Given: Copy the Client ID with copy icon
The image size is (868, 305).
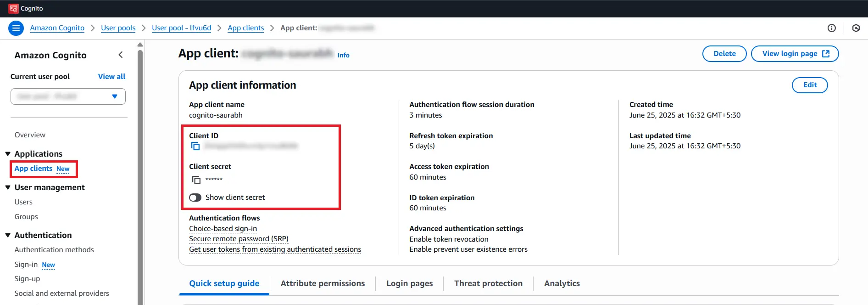Looking at the screenshot, I should click(x=195, y=146).
